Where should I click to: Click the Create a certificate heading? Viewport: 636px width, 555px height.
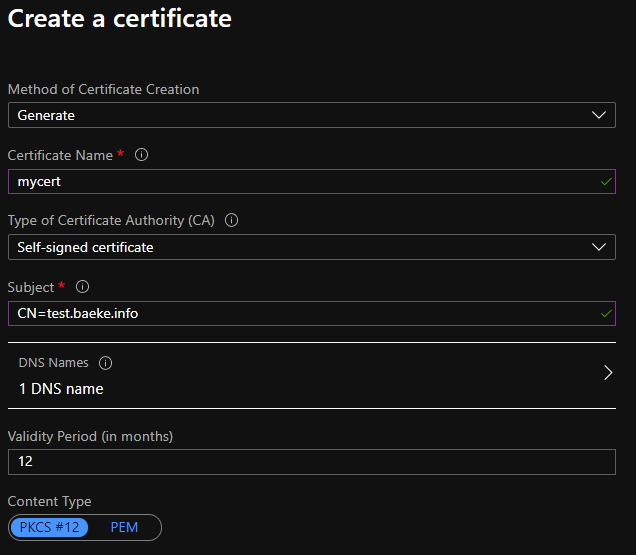(x=120, y=19)
